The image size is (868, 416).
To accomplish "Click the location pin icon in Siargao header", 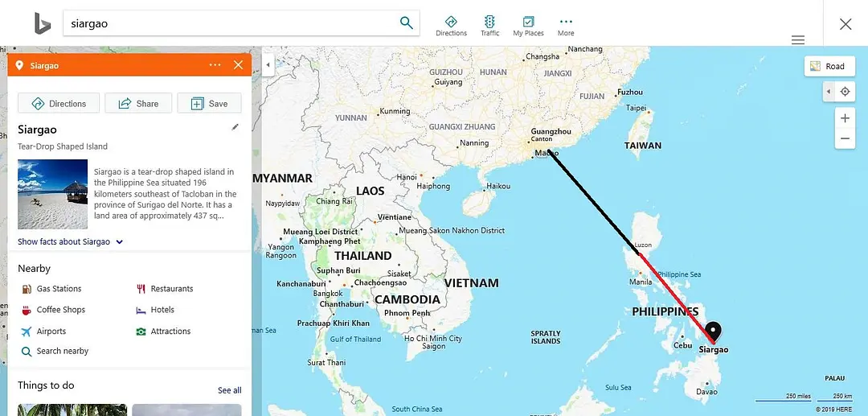I will pos(19,65).
